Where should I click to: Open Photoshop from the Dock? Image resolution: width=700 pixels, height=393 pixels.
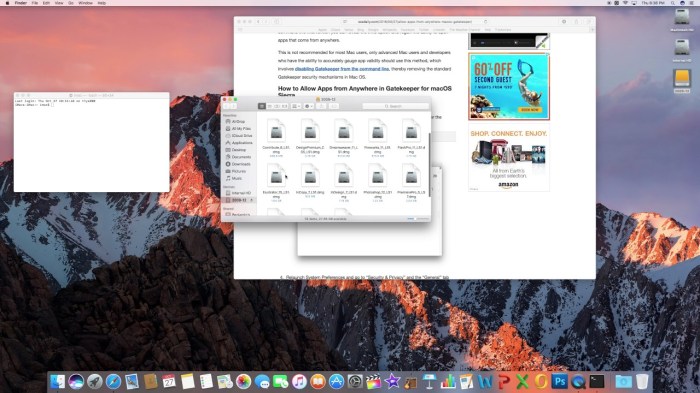559,381
